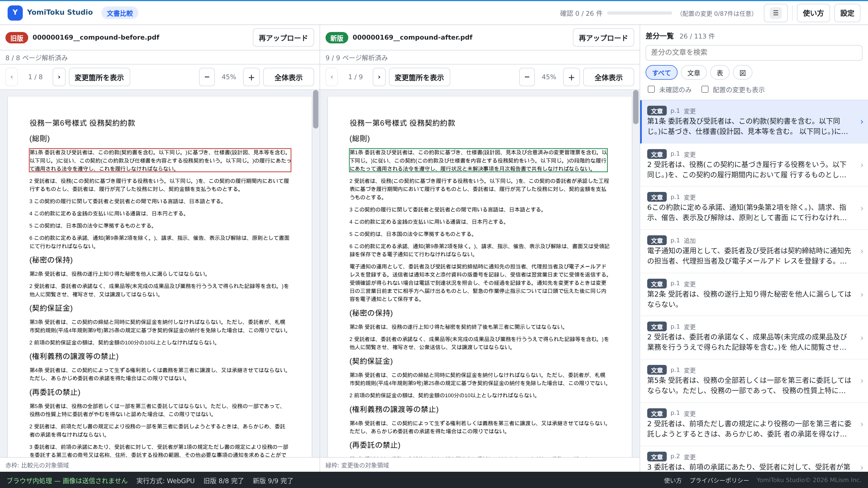The image size is (868, 488).
Task: Select diff entry 2 受託者は、委託者の承諾なく
Action: (754, 338)
